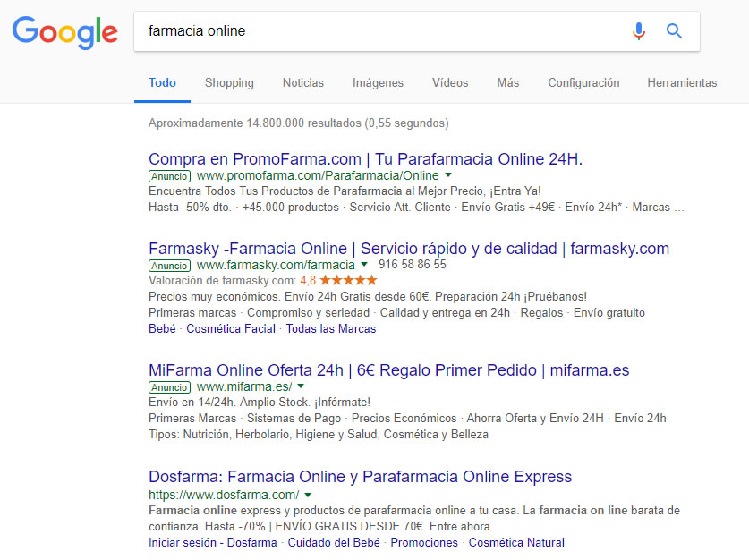The height and width of the screenshot is (560, 749).
Task: Click the Google logo
Action: pyautogui.click(x=64, y=32)
